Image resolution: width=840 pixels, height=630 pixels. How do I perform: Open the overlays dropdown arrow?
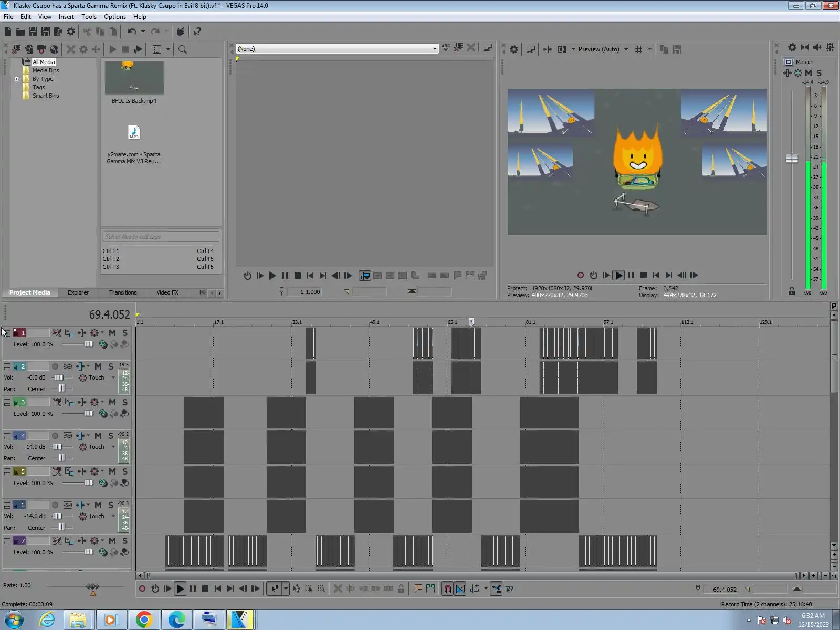[x=649, y=49]
